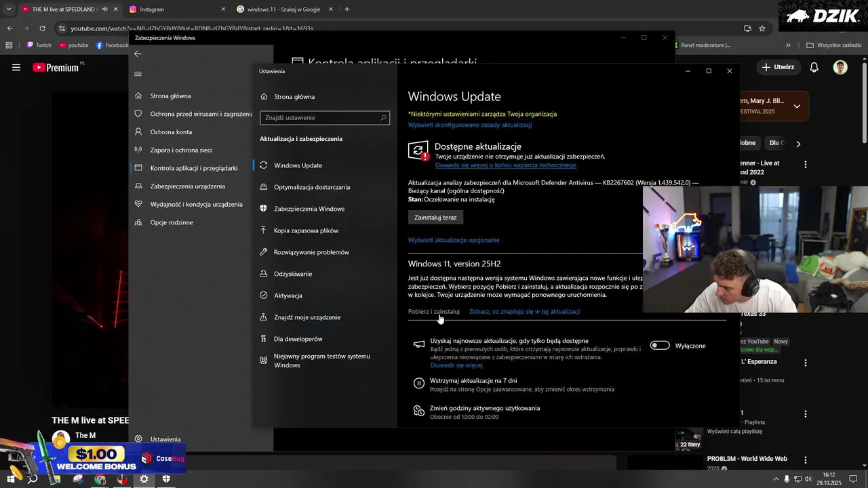868x488 pixels.
Task: Open the YouTube account avatar menu
Action: (x=840, y=67)
